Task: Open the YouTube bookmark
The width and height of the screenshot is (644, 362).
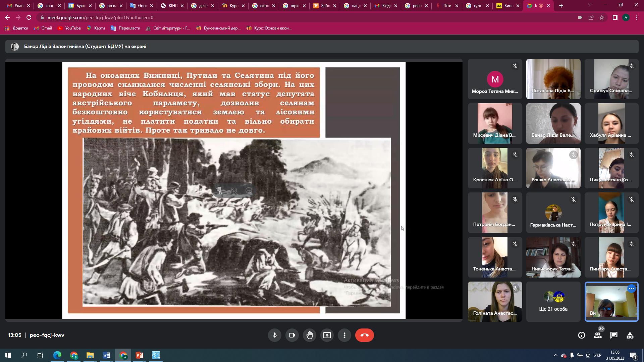Action: (x=69, y=28)
